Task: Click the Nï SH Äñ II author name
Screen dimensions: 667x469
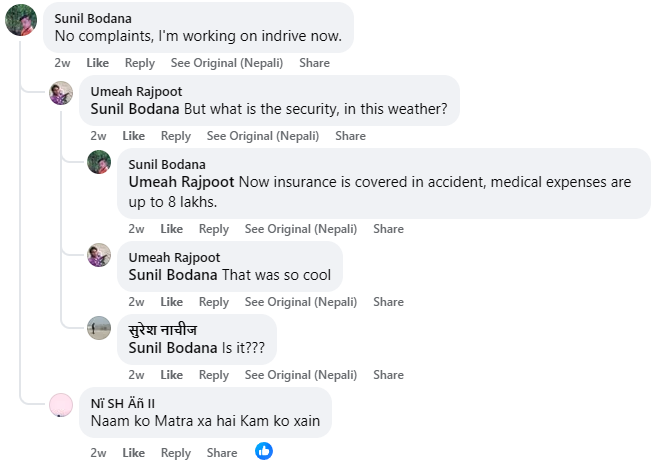Action: [x=123, y=403]
